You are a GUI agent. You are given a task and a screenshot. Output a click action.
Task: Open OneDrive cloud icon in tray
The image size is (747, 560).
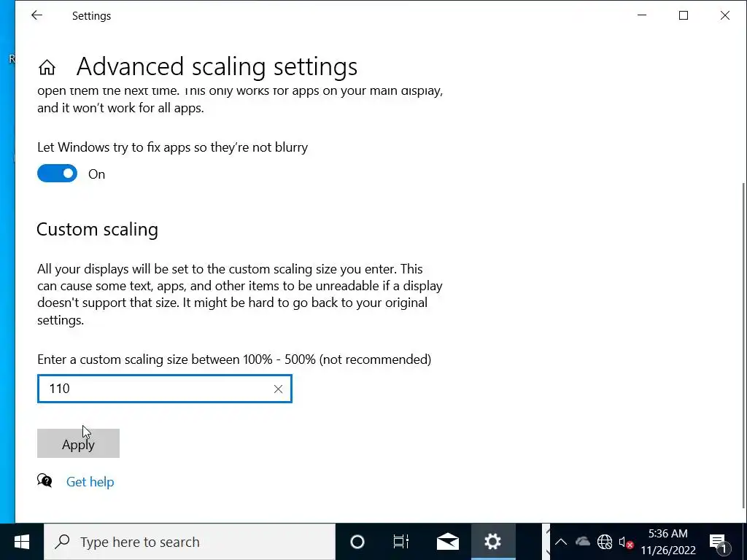click(x=583, y=542)
